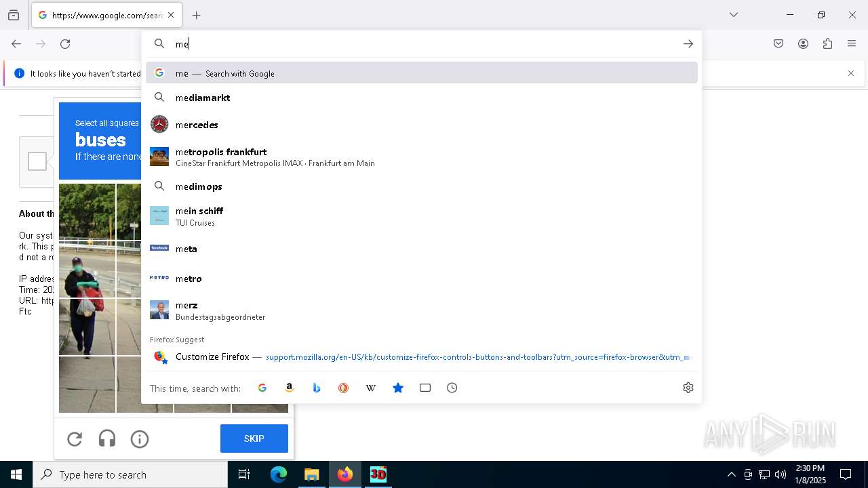Click the SKIP button
868x488 pixels.
pos(254,439)
